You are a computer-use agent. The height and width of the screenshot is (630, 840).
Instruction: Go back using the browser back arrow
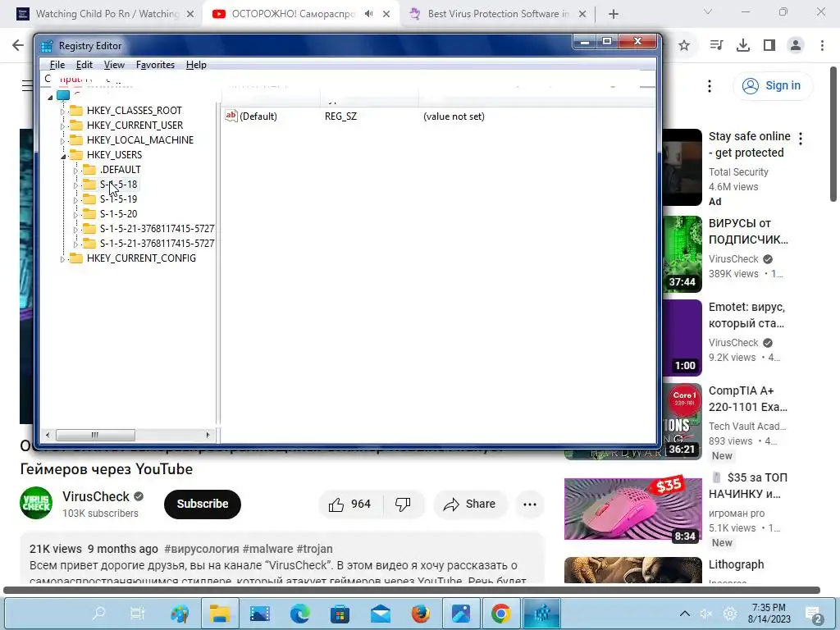[18, 46]
